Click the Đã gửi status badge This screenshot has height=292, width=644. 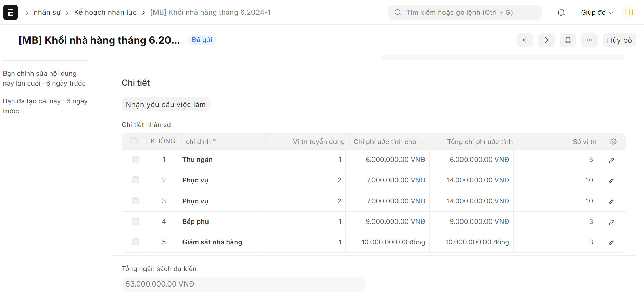202,40
